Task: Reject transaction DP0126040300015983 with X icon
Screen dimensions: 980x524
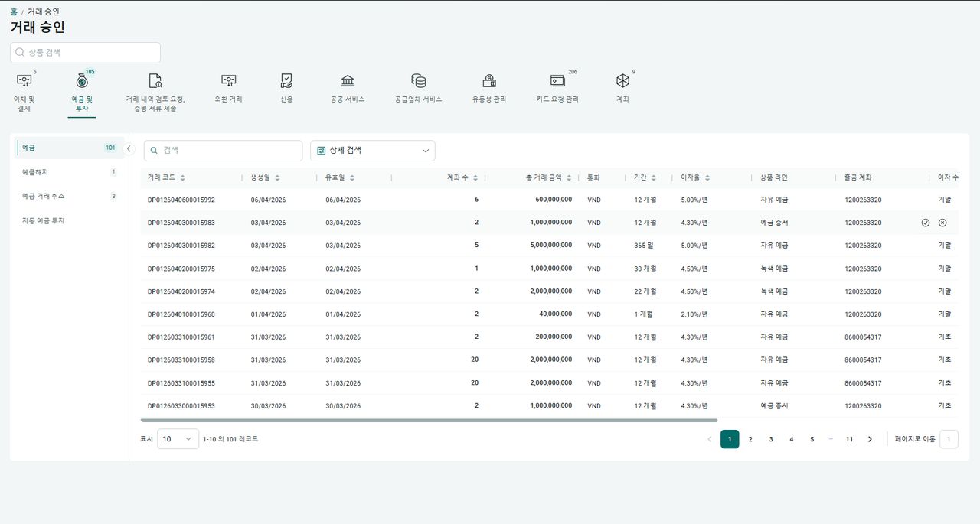Action: (942, 223)
